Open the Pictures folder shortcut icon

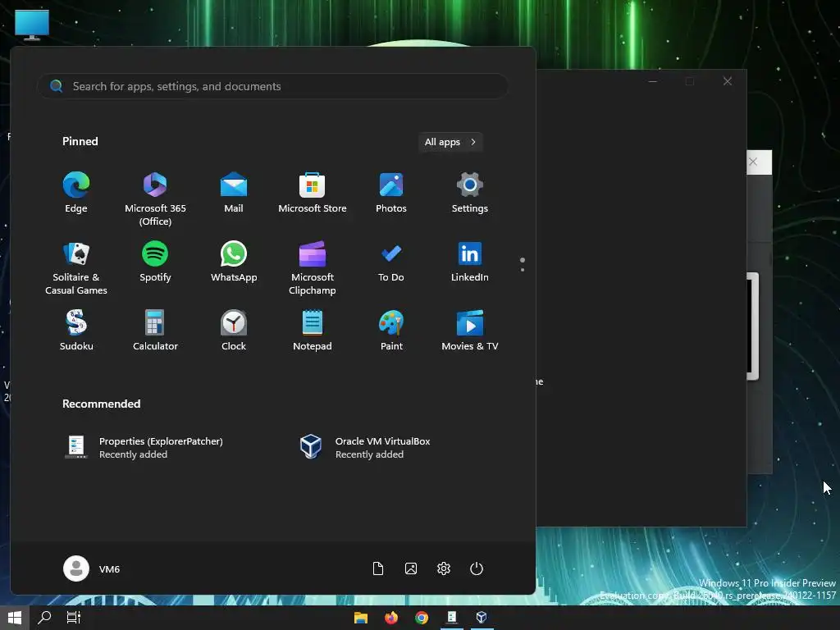click(411, 568)
